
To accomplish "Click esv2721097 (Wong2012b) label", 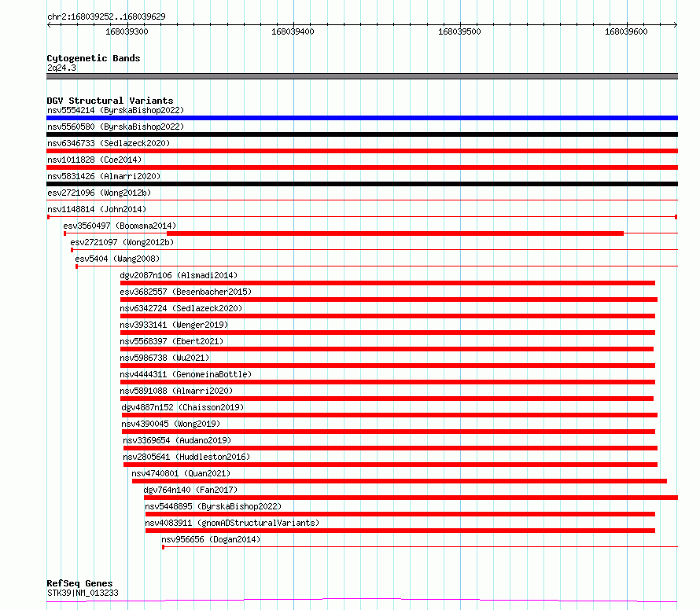I will [x=122, y=242].
